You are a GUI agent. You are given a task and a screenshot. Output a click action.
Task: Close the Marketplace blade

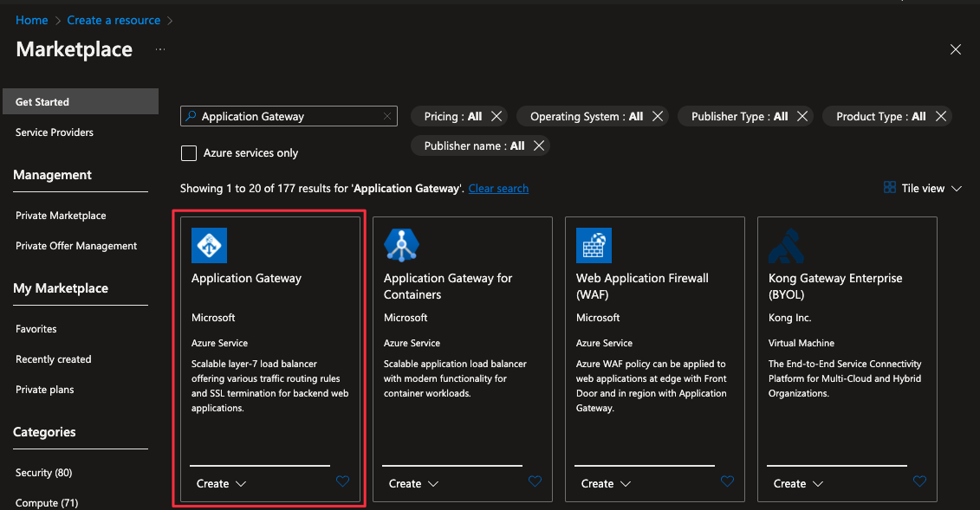[x=956, y=49]
